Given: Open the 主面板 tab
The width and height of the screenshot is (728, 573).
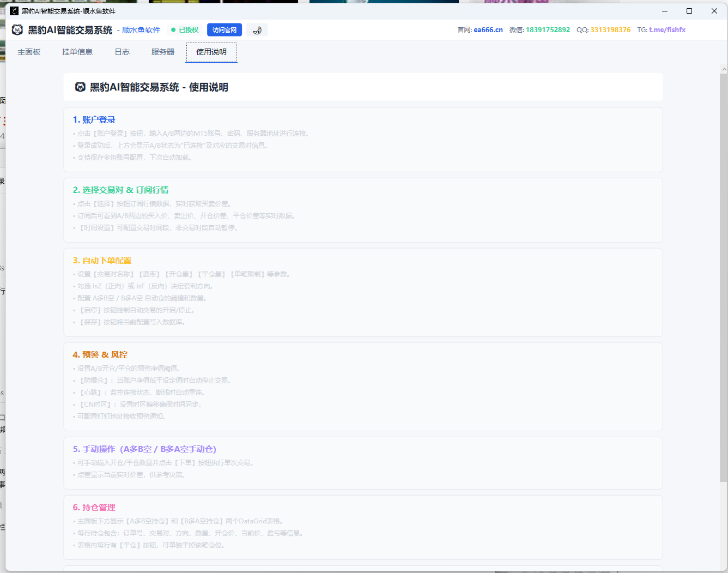Looking at the screenshot, I should tap(29, 52).
